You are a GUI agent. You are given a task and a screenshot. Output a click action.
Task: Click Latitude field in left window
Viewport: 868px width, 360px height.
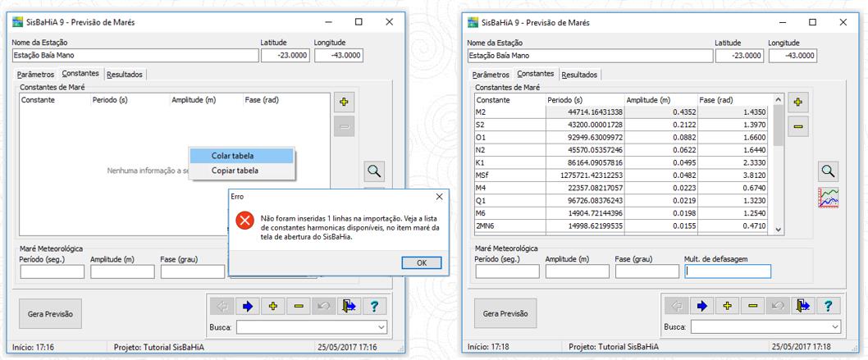pos(285,55)
